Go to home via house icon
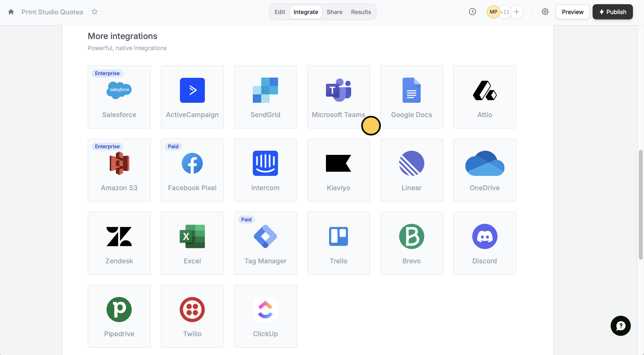The height and width of the screenshot is (355, 644). pyautogui.click(x=11, y=12)
